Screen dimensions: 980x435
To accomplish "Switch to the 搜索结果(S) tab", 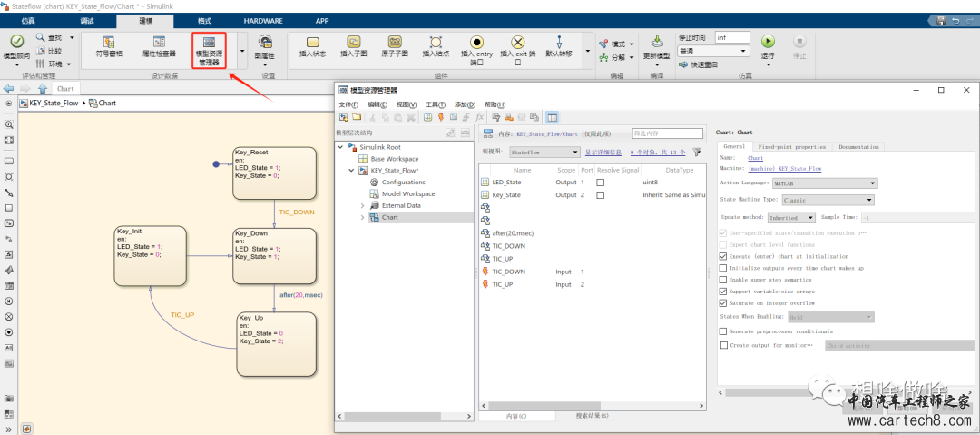I will point(593,416).
